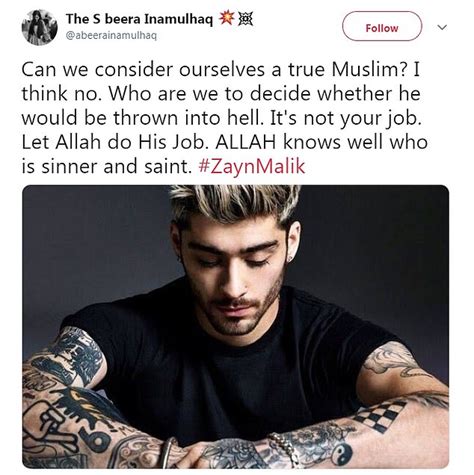Follow the @abeerainamulhaq account
Image resolution: width=474 pixels, height=475 pixels.
382,26
